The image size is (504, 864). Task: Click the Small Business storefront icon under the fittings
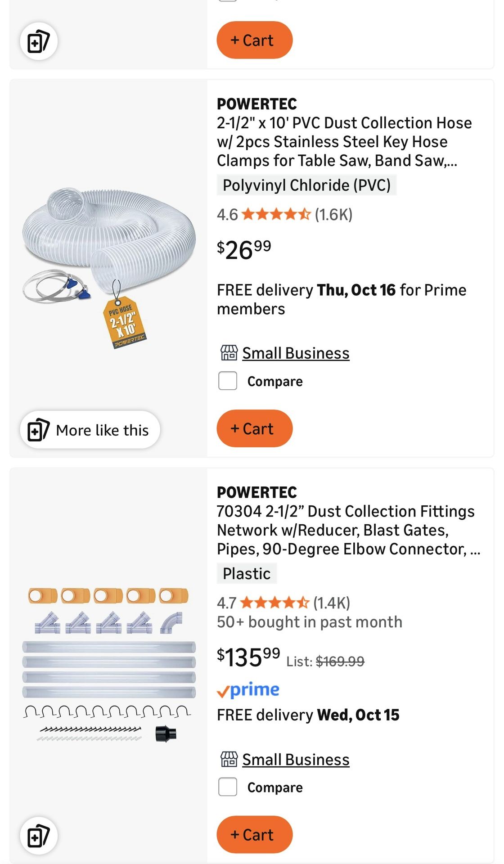(229, 760)
